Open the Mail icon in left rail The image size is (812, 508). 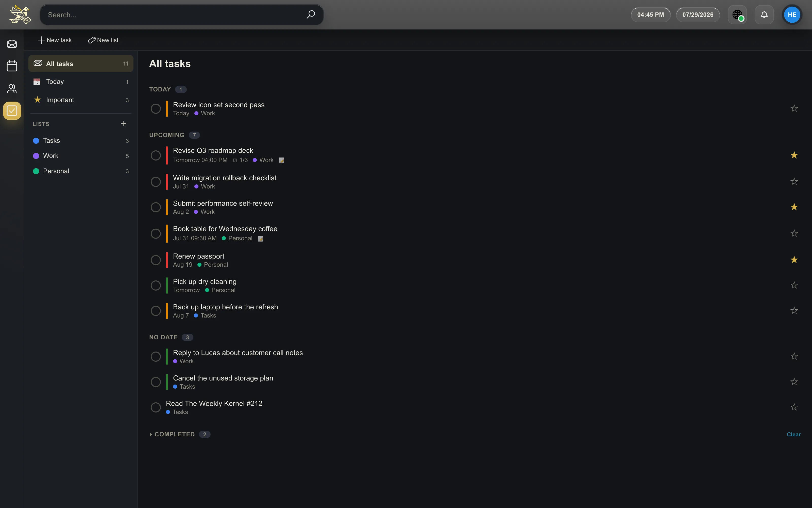tap(12, 44)
